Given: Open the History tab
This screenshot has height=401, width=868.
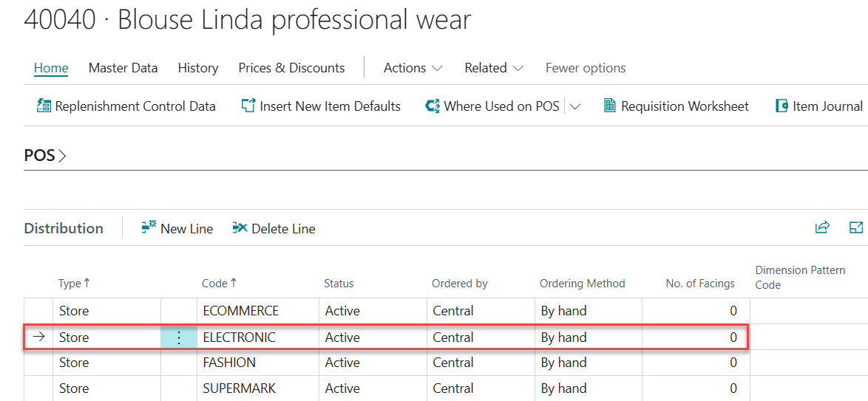Looking at the screenshot, I should coord(198,68).
